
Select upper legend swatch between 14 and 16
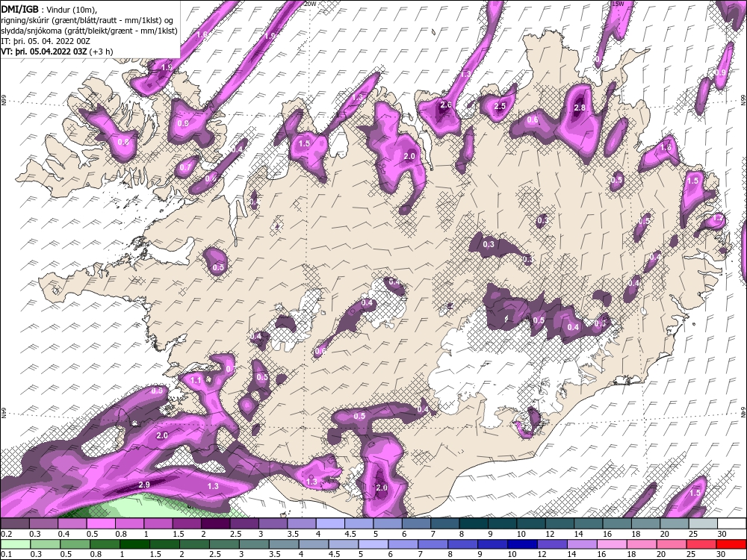tap(587, 524)
